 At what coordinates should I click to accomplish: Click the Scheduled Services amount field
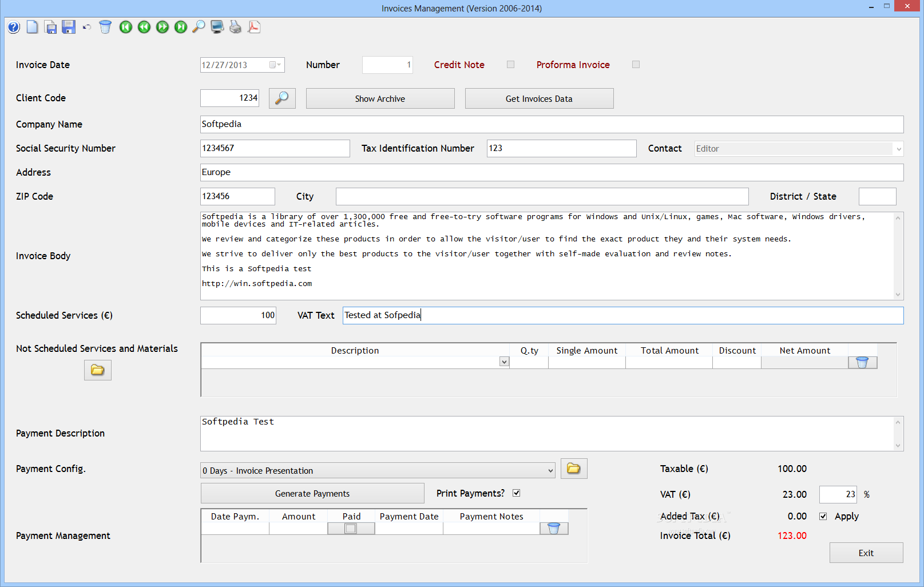pyautogui.click(x=238, y=315)
